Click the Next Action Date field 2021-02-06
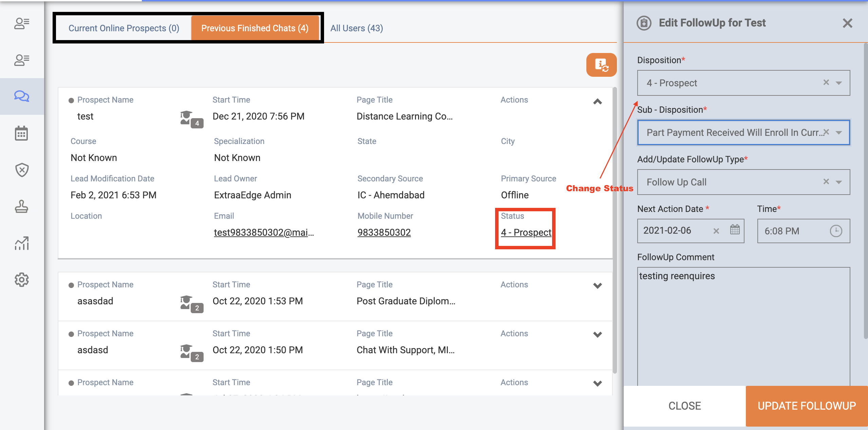This screenshot has width=868, height=430. (691, 231)
